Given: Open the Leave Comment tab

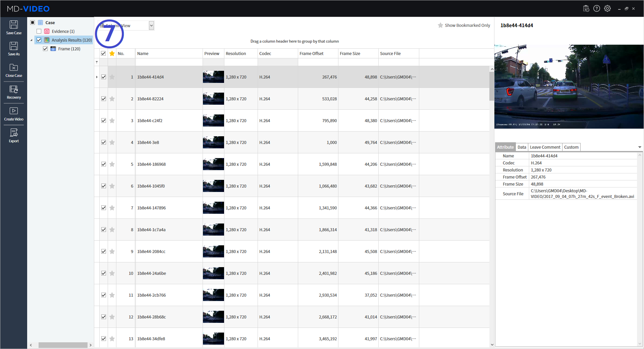Looking at the screenshot, I should pyautogui.click(x=545, y=147).
